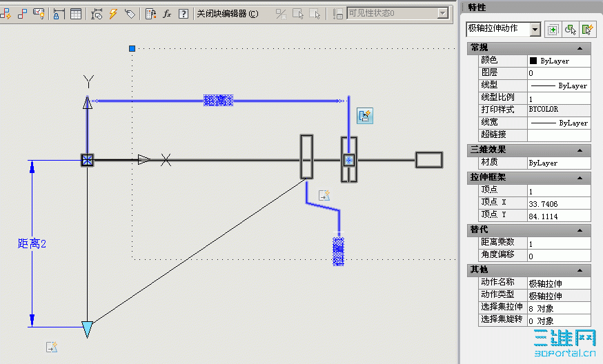
Task: Click the 打印样式 BYCOLOR value
Action: coord(559,110)
